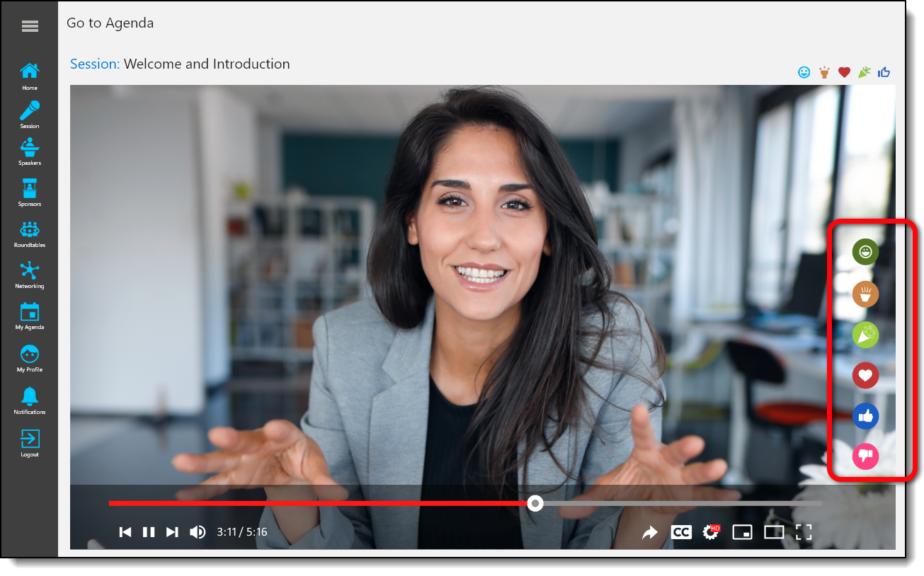This screenshot has width=924, height=576.
Task: Open the Speakers page
Action: click(x=30, y=152)
